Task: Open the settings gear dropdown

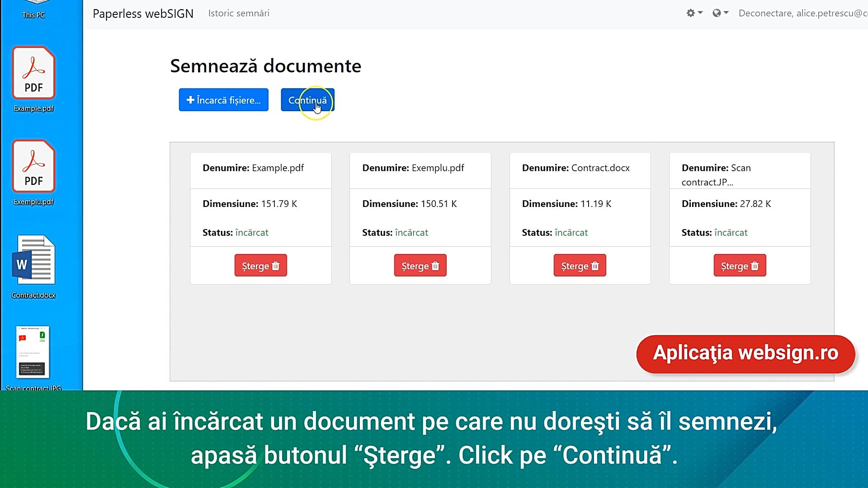Action: tap(694, 13)
